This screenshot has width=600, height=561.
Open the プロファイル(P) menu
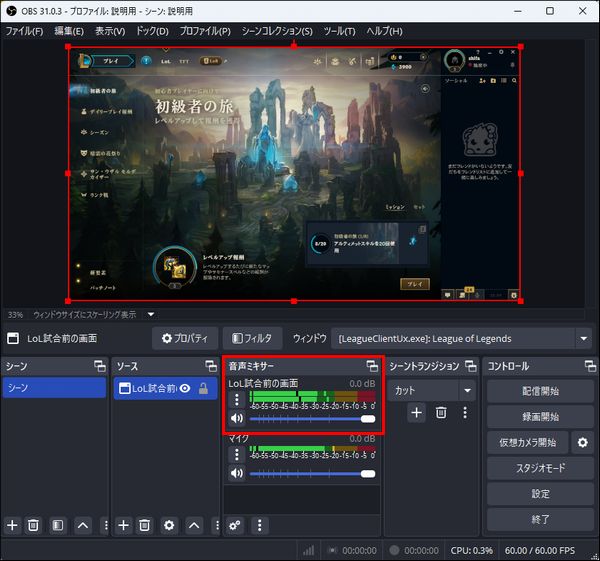click(205, 31)
